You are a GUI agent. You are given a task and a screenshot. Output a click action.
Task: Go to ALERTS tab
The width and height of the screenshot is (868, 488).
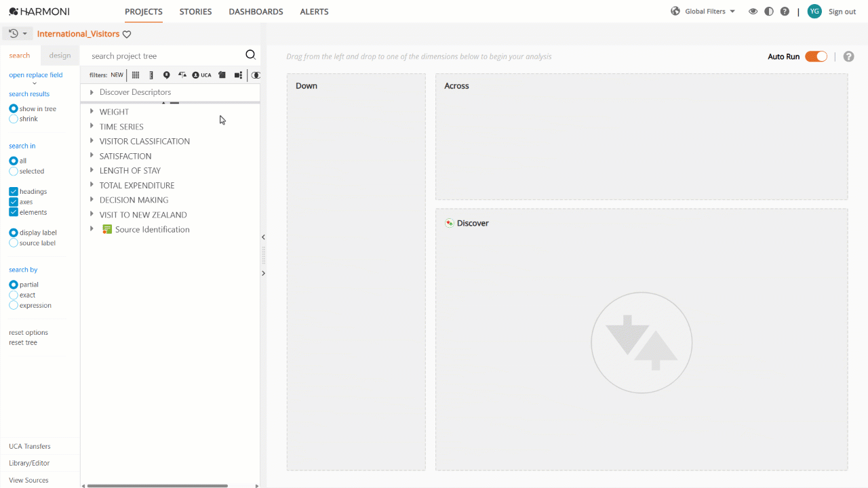coord(314,12)
